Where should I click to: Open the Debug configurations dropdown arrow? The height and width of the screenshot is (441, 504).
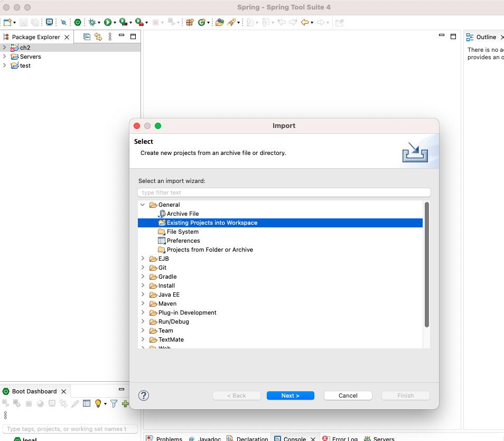(99, 23)
